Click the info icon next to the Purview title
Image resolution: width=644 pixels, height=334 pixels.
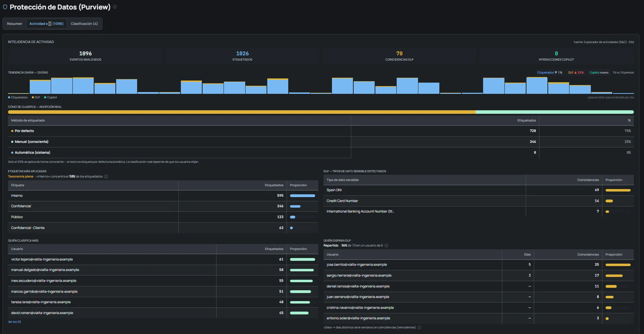[x=115, y=7]
